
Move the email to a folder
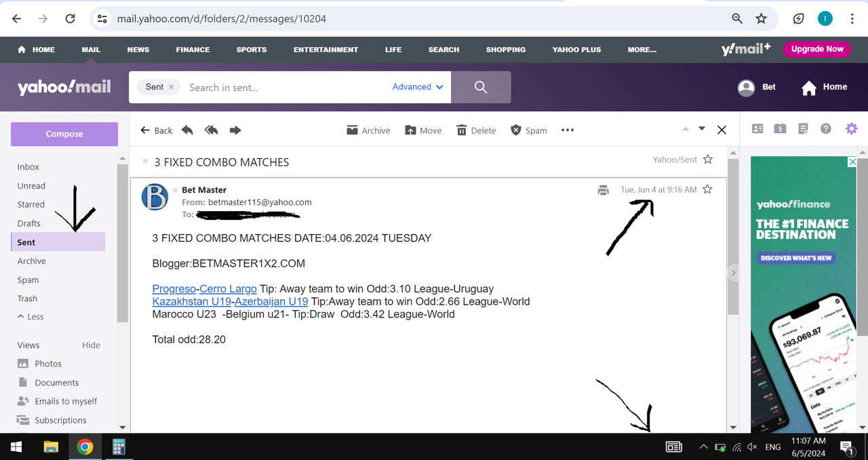(423, 130)
